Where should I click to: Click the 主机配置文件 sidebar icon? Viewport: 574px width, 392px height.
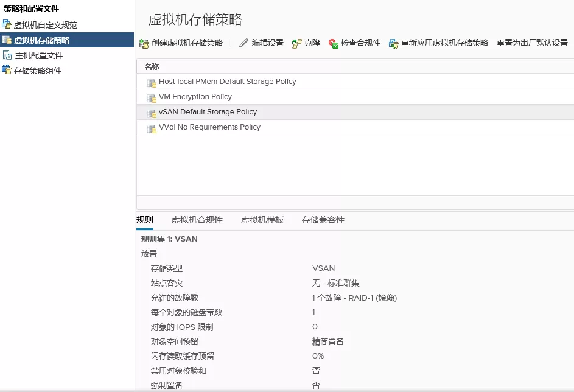pos(7,55)
